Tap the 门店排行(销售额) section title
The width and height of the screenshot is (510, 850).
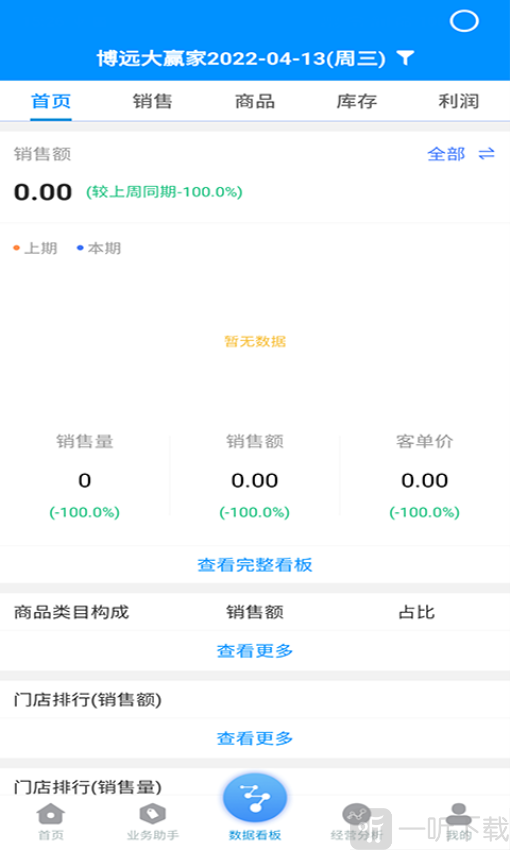[88, 700]
